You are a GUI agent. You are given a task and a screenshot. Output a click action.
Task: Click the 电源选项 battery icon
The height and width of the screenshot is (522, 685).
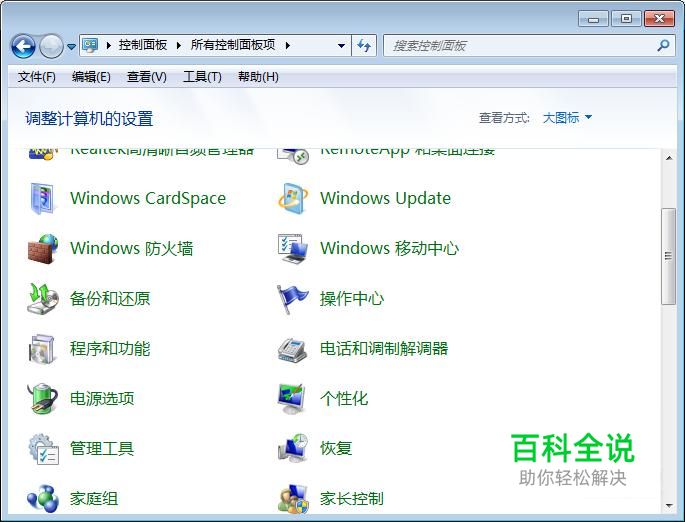(42, 398)
